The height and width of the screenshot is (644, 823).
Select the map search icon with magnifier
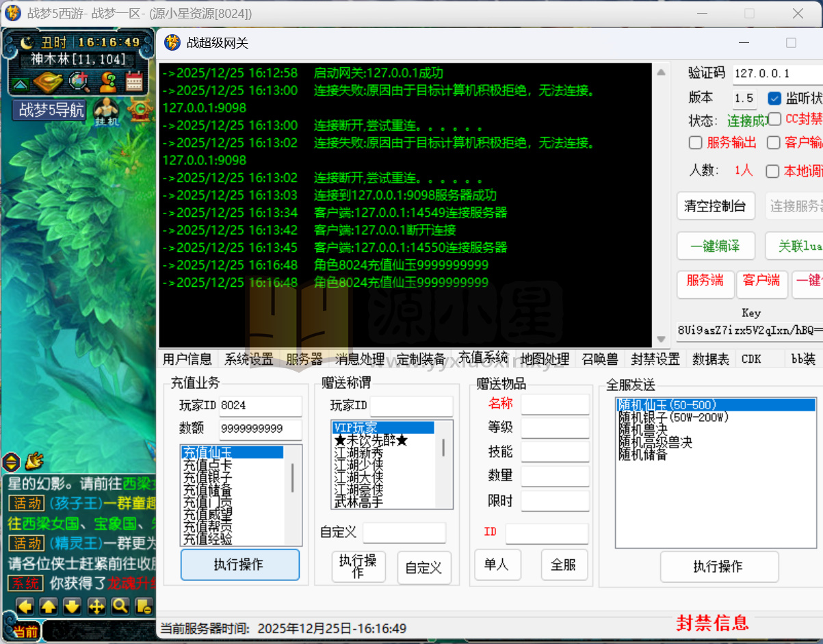coord(79,82)
